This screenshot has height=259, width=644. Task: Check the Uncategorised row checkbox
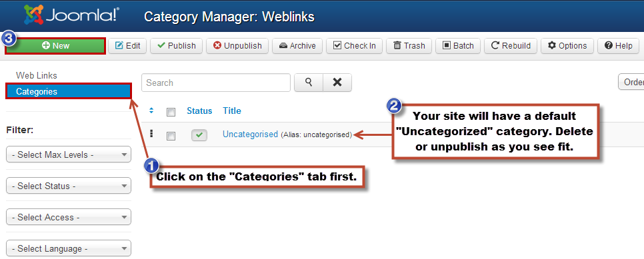point(171,136)
